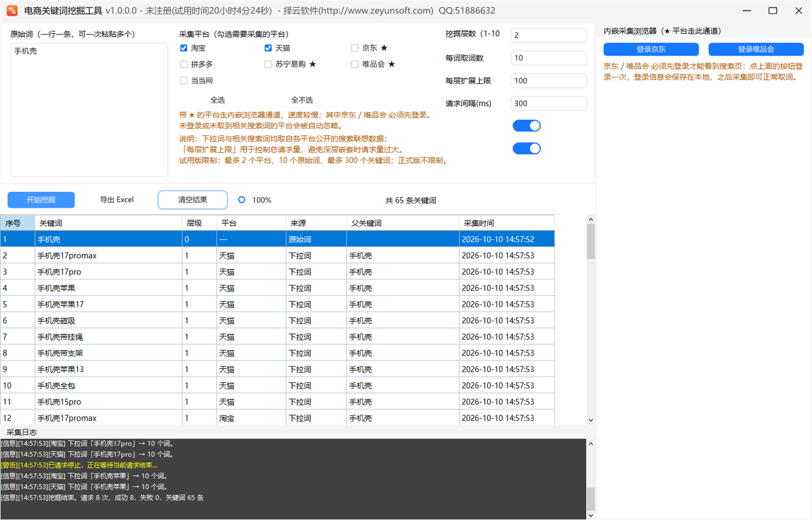Click the 层级 column header

(x=200, y=223)
